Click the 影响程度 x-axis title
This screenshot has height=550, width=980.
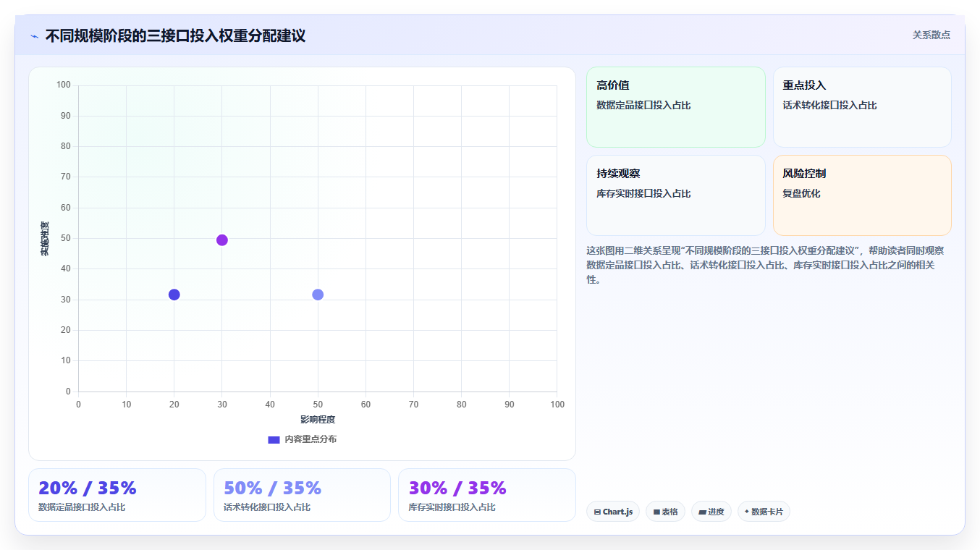(x=318, y=420)
